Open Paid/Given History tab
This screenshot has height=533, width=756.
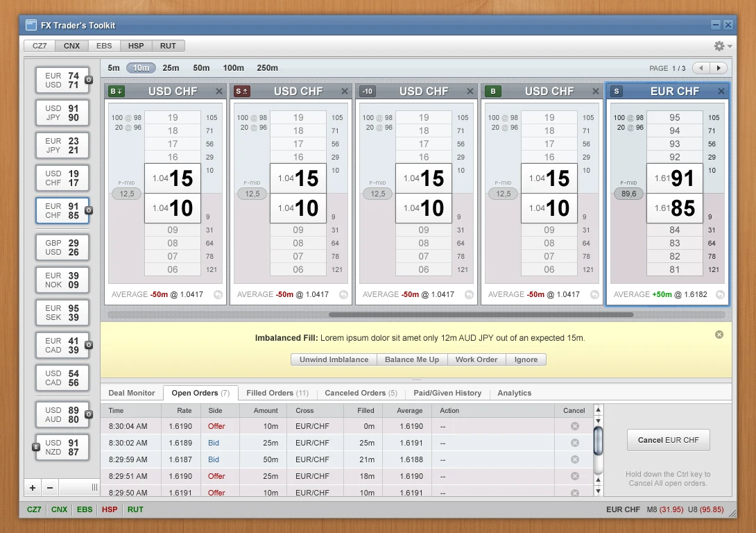coord(447,393)
